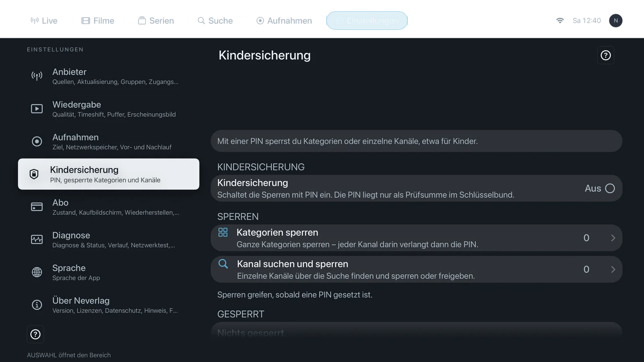Click the Kategorien sperren count 0
Screen dimensions: 644x362
(x=586, y=238)
